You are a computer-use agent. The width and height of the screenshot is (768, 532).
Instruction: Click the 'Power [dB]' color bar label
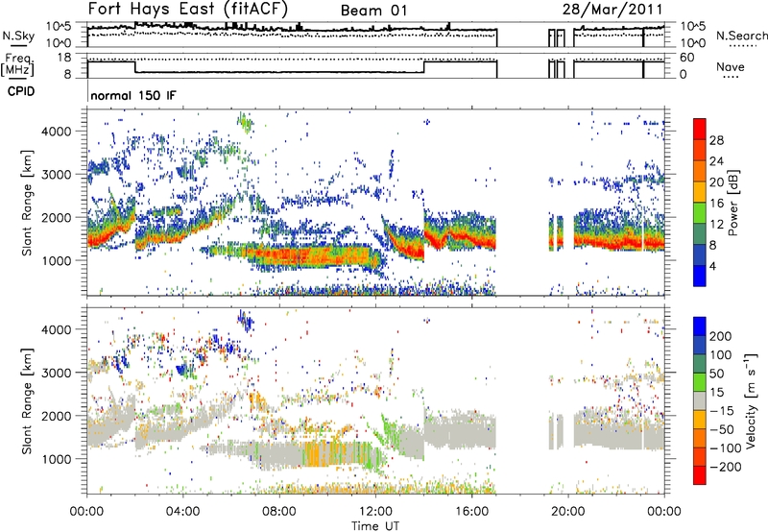coord(733,203)
